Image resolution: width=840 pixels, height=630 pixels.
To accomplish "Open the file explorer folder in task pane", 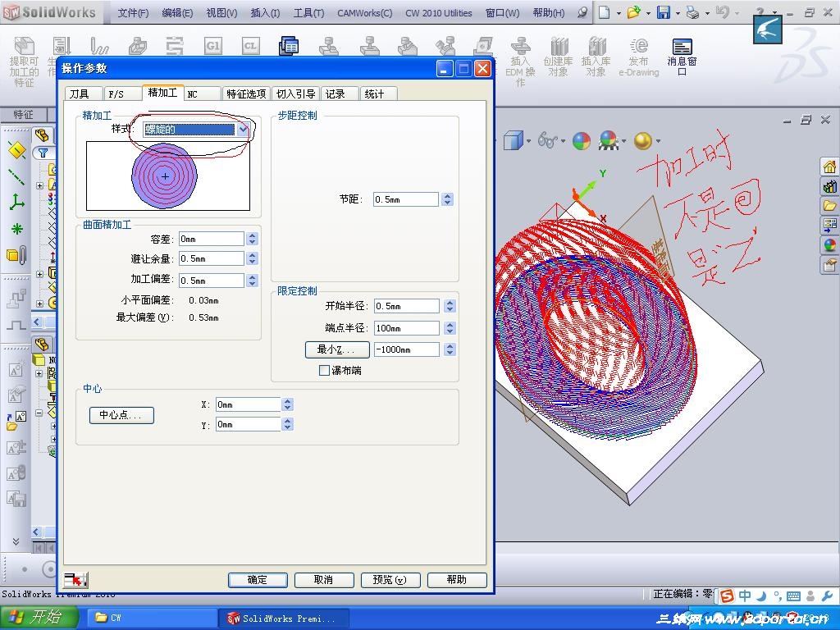I will tap(830, 206).
